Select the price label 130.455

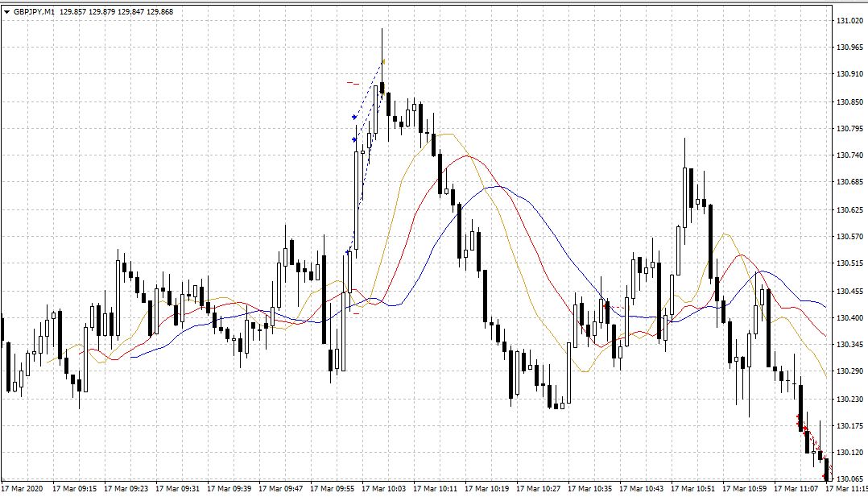pos(849,292)
